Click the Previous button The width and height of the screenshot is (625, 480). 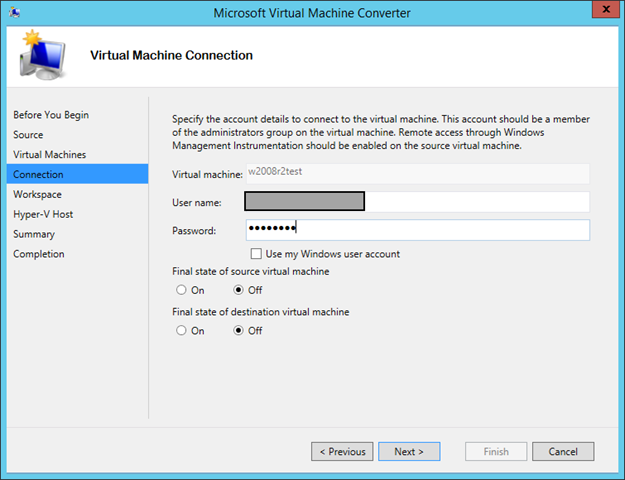pos(342,451)
